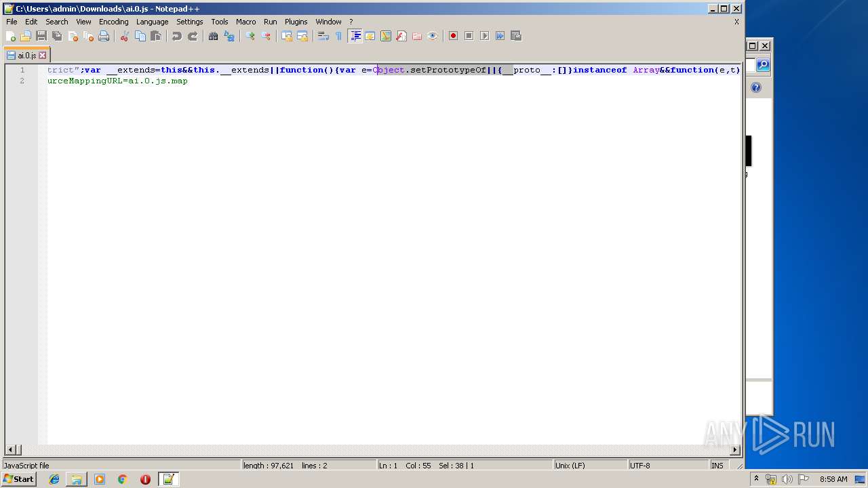Open the Find dialog with the binoculars icon
The image size is (868, 488).
coord(214,36)
